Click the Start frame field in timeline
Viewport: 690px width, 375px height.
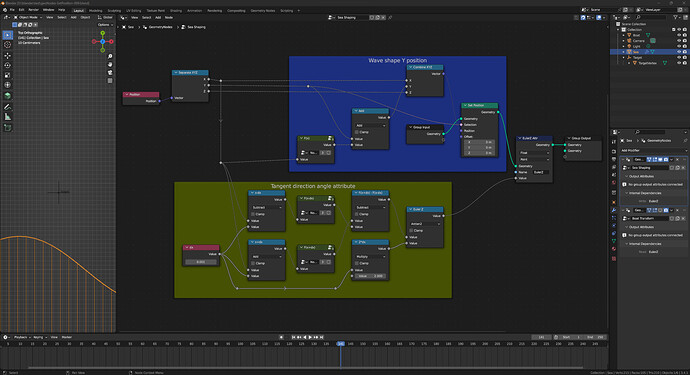click(x=571, y=337)
